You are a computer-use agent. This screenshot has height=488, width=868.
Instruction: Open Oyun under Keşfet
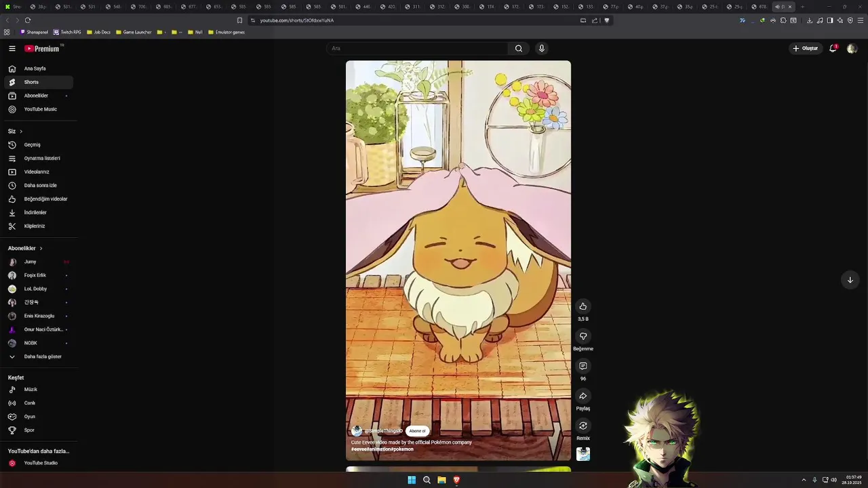coord(39,417)
